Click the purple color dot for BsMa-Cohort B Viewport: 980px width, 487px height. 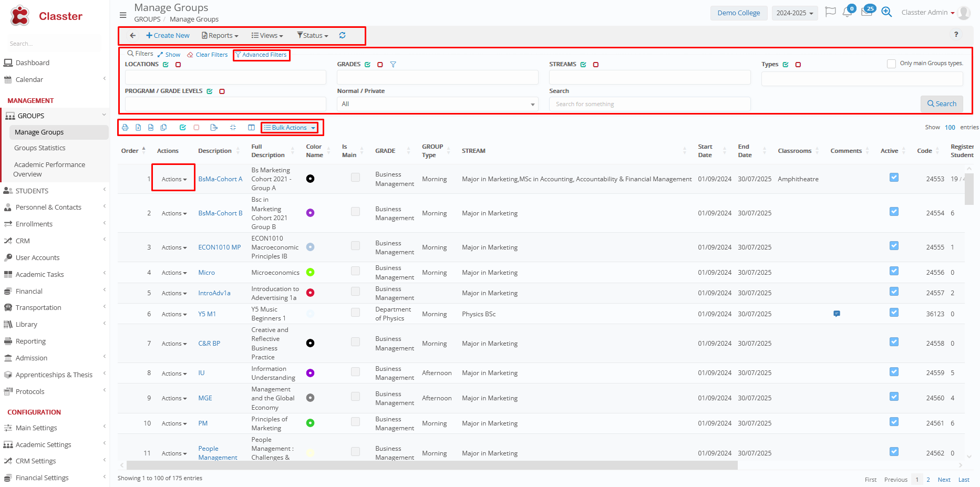click(310, 213)
